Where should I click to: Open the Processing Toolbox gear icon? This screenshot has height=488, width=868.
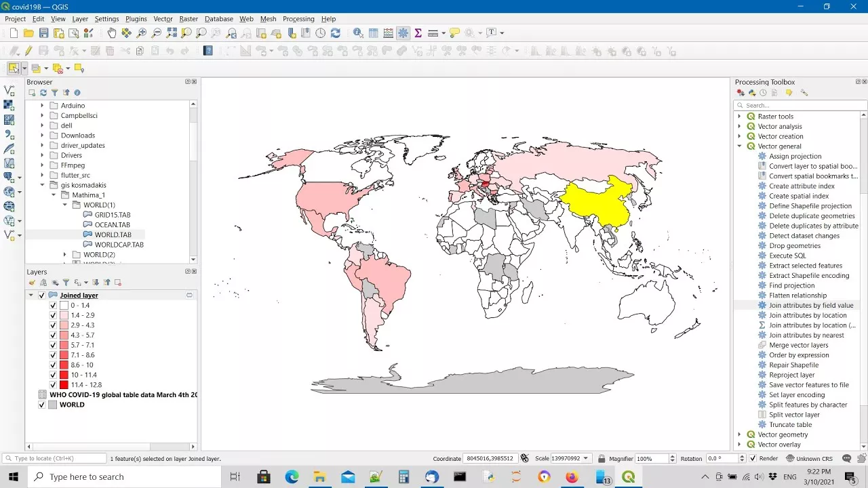(403, 33)
